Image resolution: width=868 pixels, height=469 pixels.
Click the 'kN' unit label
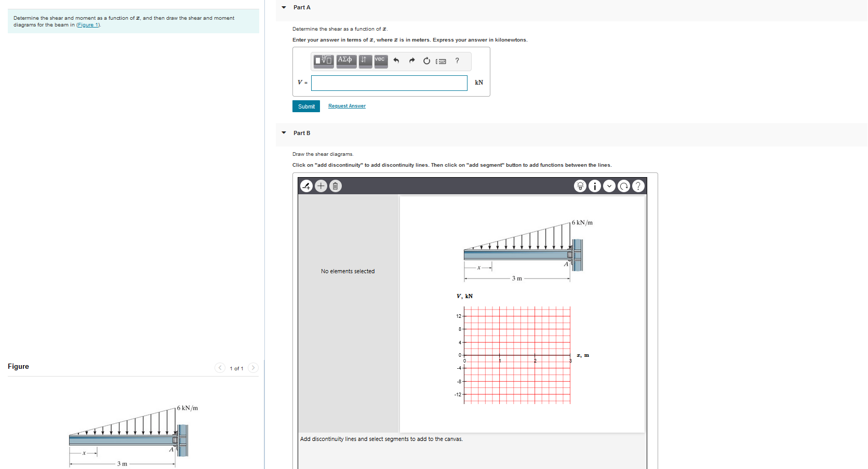pyautogui.click(x=479, y=83)
